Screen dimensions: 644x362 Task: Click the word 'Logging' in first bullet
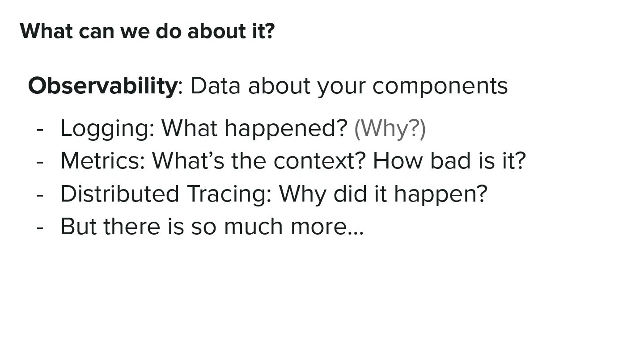[104, 129]
